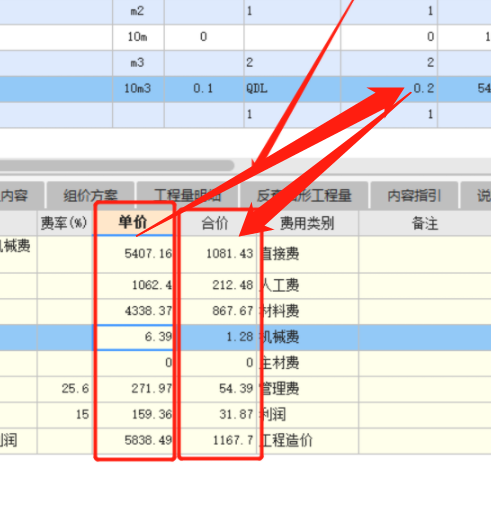Click the 费用类别 column header
Viewport: 491px width, 510px height.
pos(307,223)
